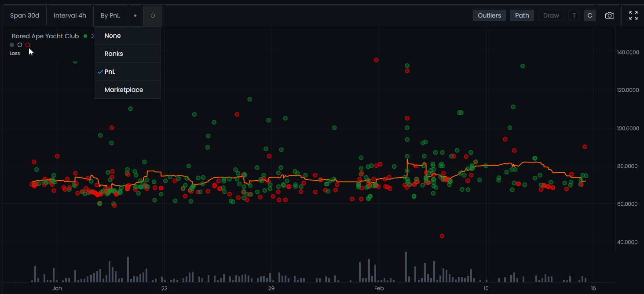Choose Ranks from the coloring menu
The height and width of the screenshot is (294, 644).
114,54
